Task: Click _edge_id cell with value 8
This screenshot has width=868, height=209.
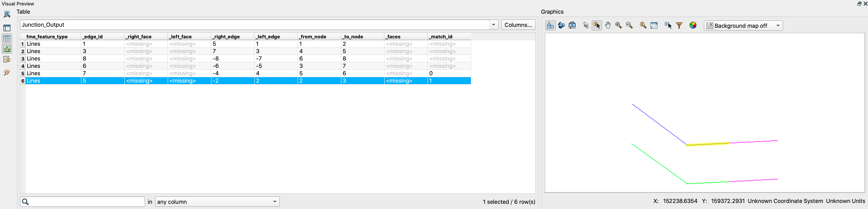Action: click(x=103, y=59)
